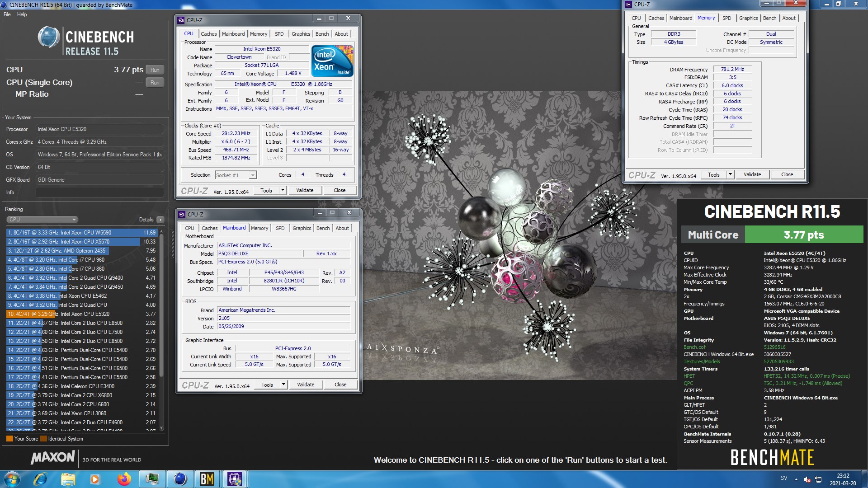Click the Details arrow icon in Ranking
The width and height of the screenshot is (868, 488).
click(x=160, y=220)
